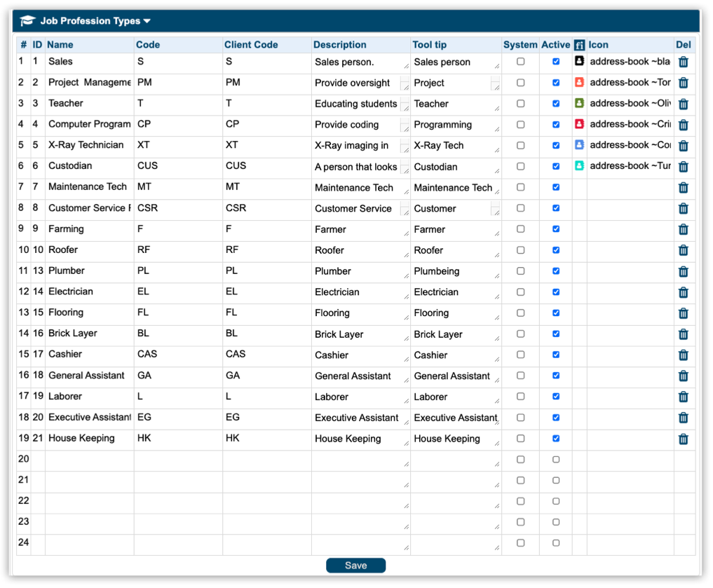Click the orange icon in Project Management row
Screen dimensions: 713x588
[579, 83]
